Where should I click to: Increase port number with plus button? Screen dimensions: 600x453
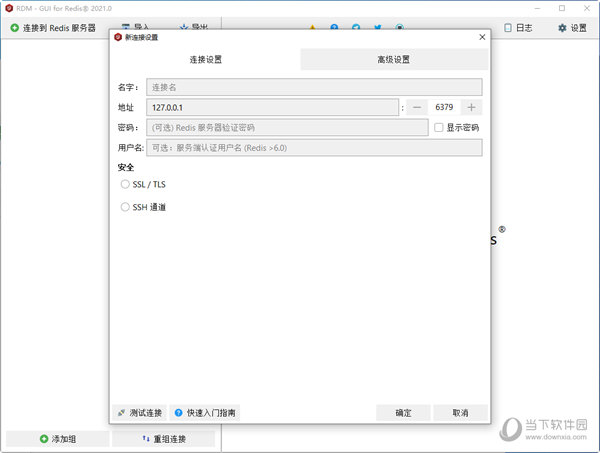click(471, 107)
